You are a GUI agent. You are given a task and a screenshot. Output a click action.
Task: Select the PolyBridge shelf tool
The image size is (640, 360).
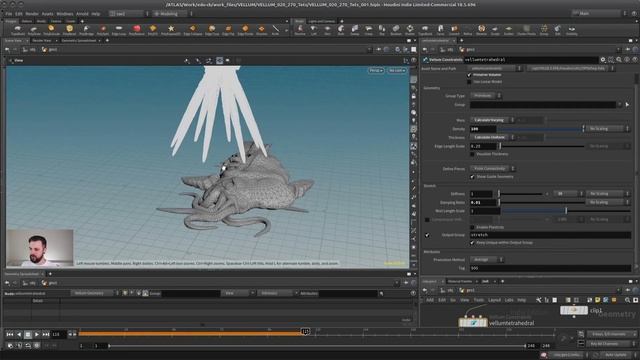point(86,29)
